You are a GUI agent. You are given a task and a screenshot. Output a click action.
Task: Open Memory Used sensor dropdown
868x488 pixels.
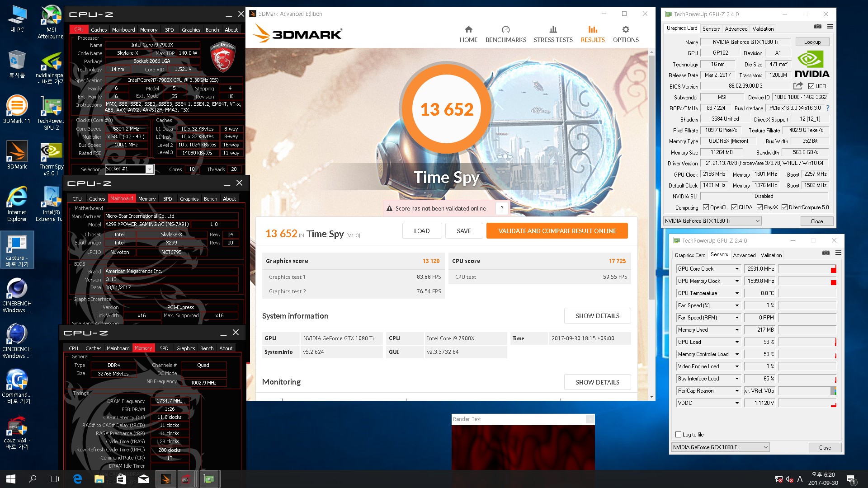pyautogui.click(x=737, y=330)
